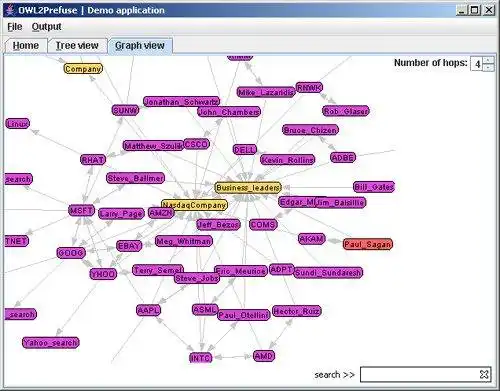Select the GOOG node
This screenshot has width=500, height=391.
point(71,253)
